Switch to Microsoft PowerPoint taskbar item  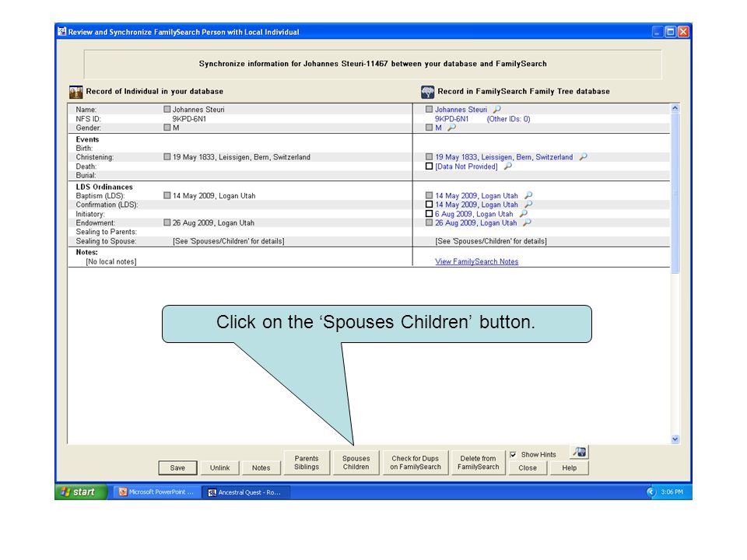156,492
